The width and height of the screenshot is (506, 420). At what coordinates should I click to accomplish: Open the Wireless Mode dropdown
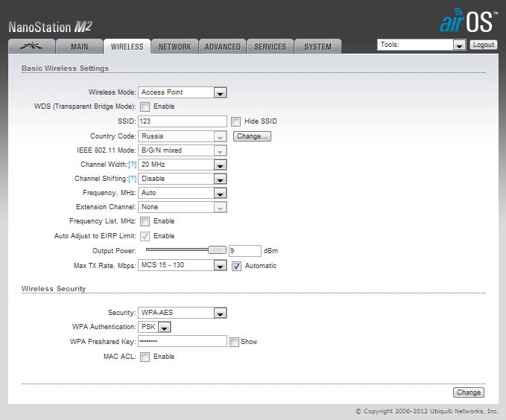coord(183,92)
